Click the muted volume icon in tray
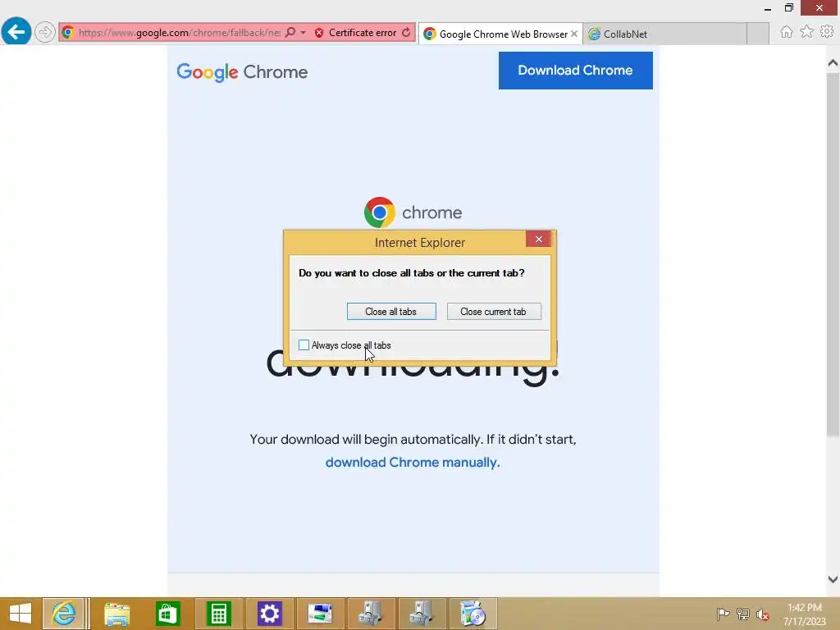Screen dimensions: 840x630 click(763, 614)
